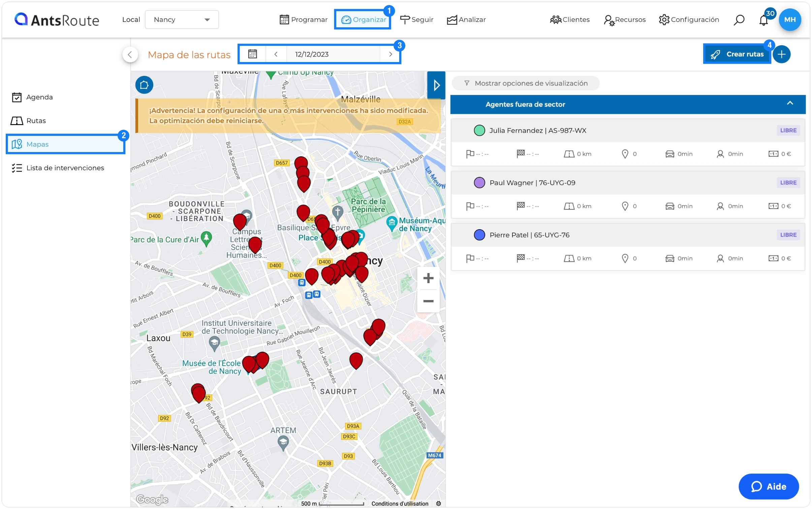
Task: Click the driving time car icon for Julia Fernandez
Action: pyautogui.click(x=669, y=154)
